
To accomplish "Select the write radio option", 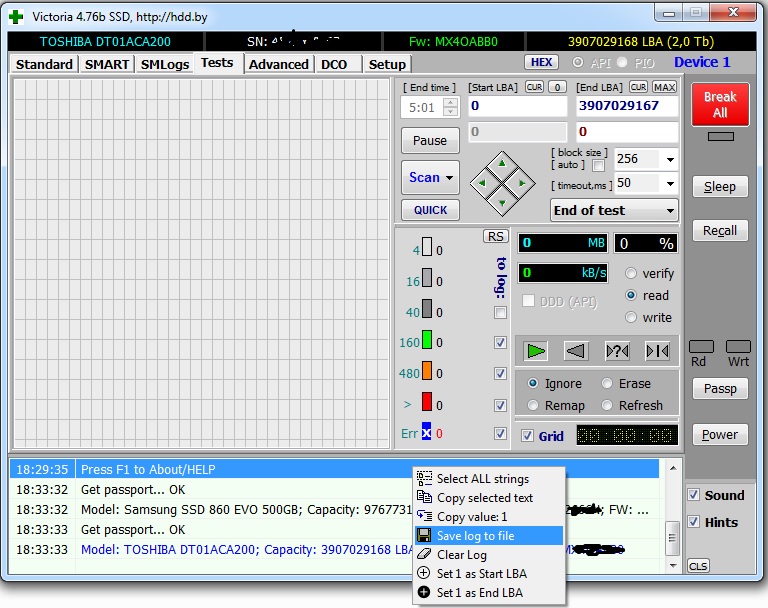I will pyautogui.click(x=631, y=317).
